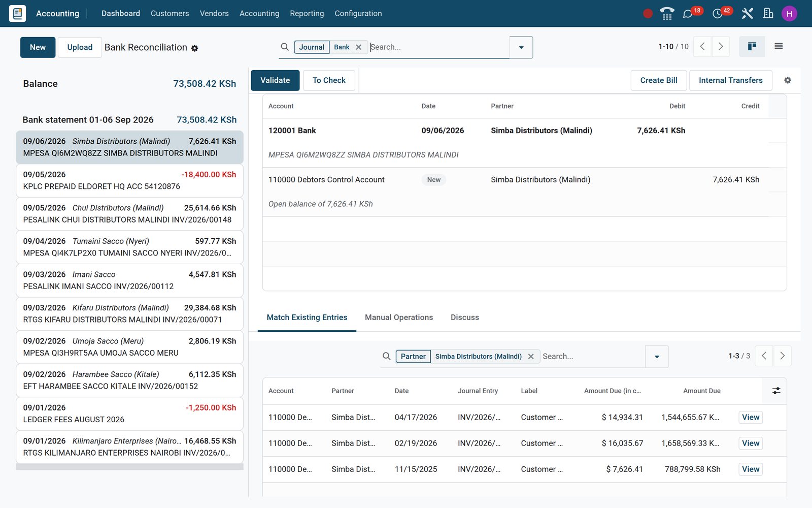Expand the partner search options dropdown
This screenshot has width=812, height=508.
coord(657,357)
